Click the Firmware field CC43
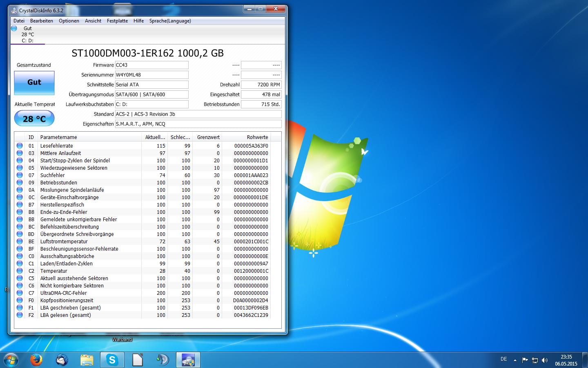The height and width of the screenshot is (368, 588). click(151, 65)
